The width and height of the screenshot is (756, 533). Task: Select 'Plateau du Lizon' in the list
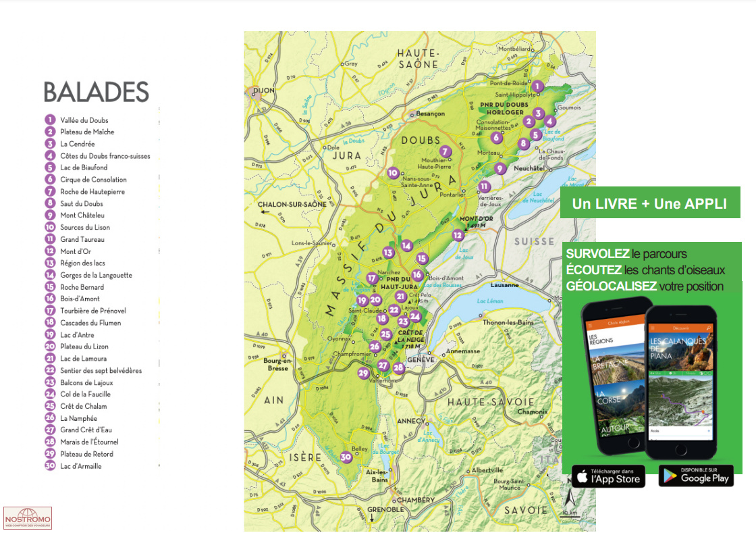[x=84, y=347]
